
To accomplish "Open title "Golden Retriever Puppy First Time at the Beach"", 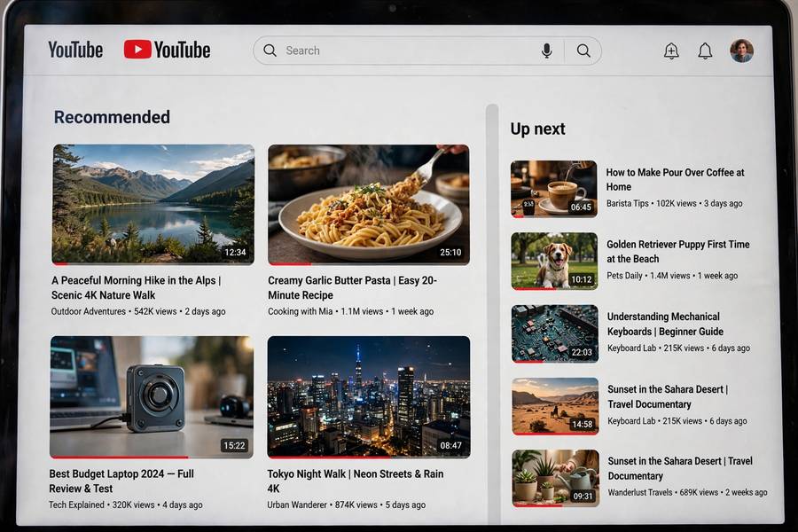I will pyautogui.click(x=678, y=252).
